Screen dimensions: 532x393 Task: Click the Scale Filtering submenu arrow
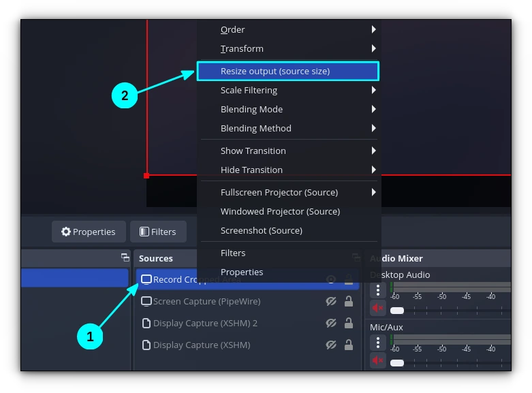[x=373, y=90]
